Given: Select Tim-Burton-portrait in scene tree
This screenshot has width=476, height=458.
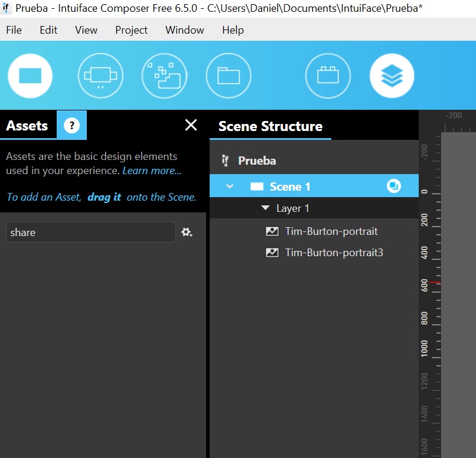Looking at the screenshot, I should coord(331,231).
